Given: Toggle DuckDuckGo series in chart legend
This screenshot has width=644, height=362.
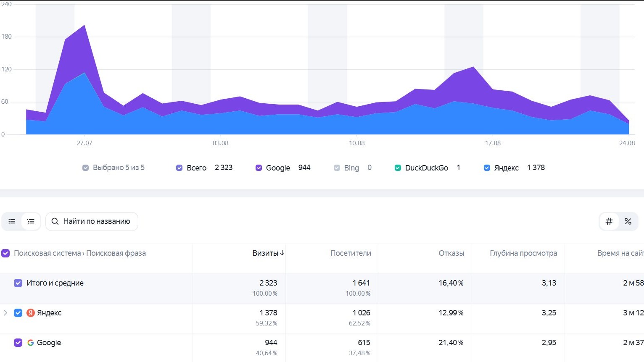Looking at the screenshot, I should [398, 168].
